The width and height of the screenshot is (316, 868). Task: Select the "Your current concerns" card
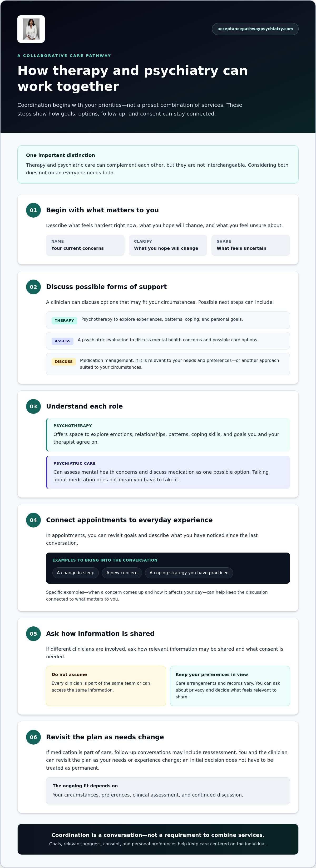pos(85,245)
